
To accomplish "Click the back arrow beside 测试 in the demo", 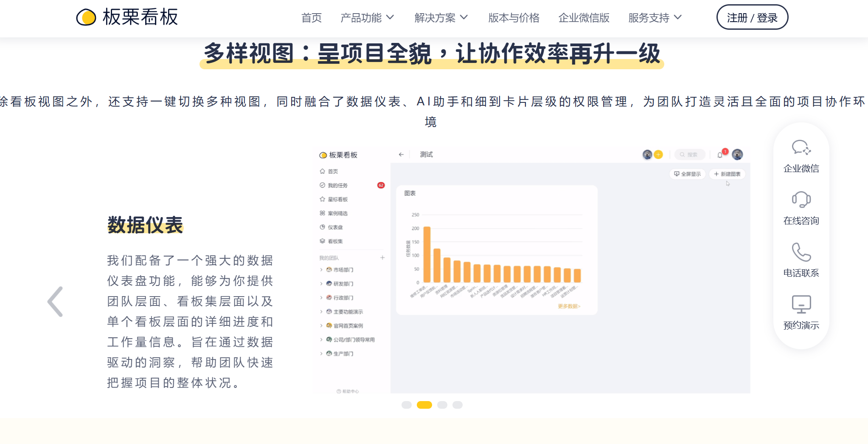I will point(401,155).
